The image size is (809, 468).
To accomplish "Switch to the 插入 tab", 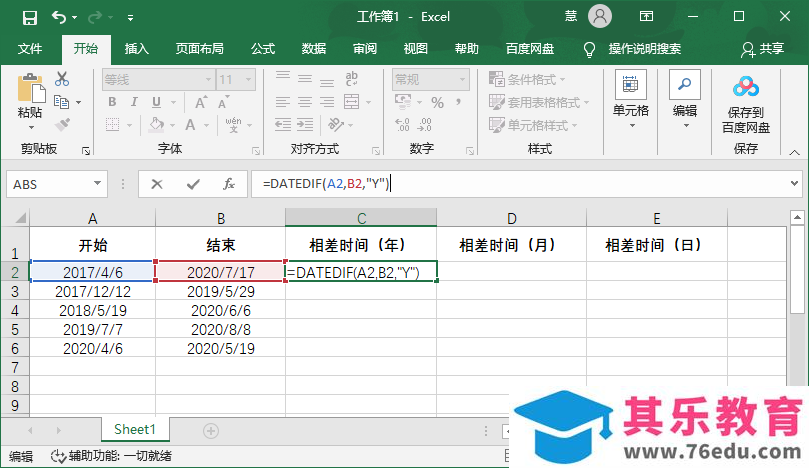I will click(x=137, y=49).
